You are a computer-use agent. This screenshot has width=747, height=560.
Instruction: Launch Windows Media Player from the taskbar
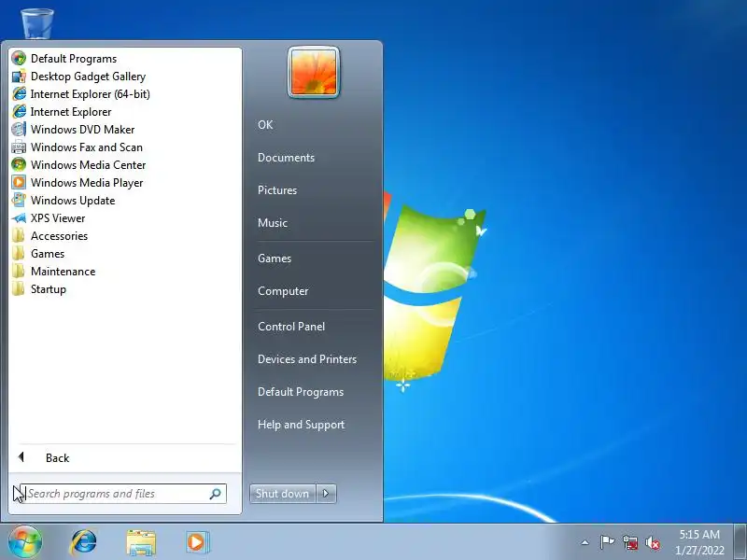pos(196,542)
